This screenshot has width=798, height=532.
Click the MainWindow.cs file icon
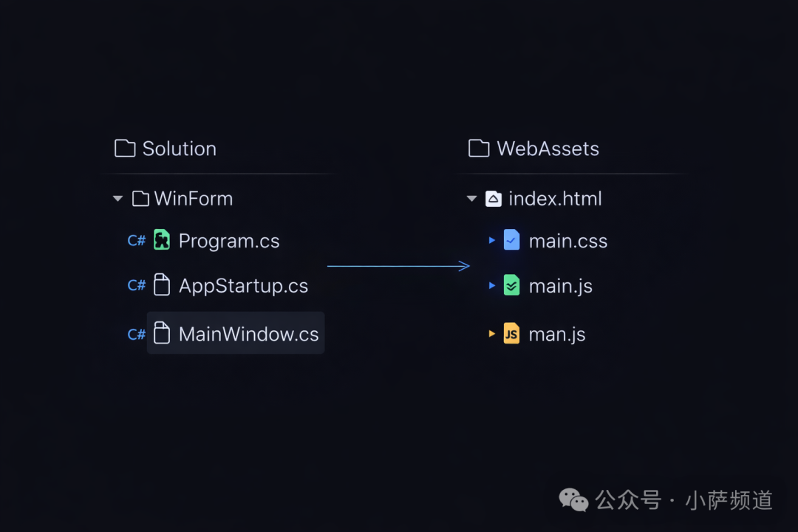[161, 333]
